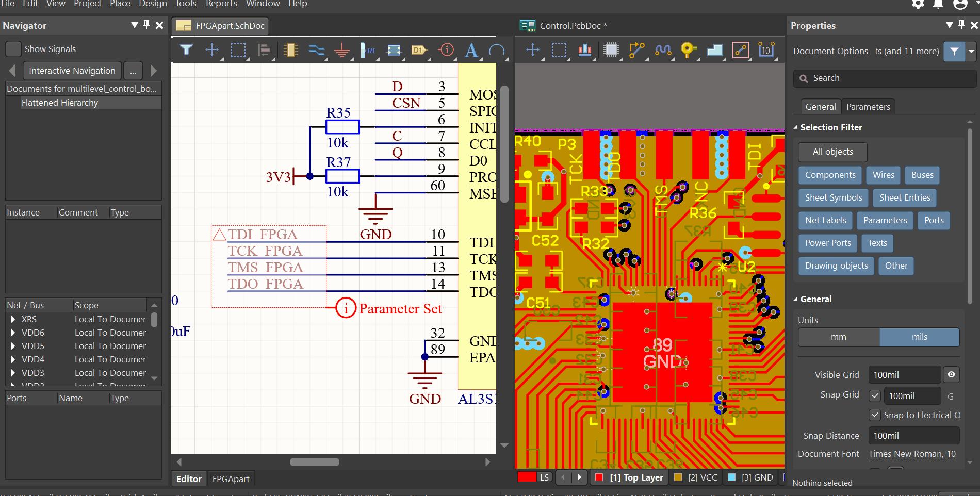Select the interactive length tuning tool
Screen dimensions: 980x496
(x=663, y=50)
